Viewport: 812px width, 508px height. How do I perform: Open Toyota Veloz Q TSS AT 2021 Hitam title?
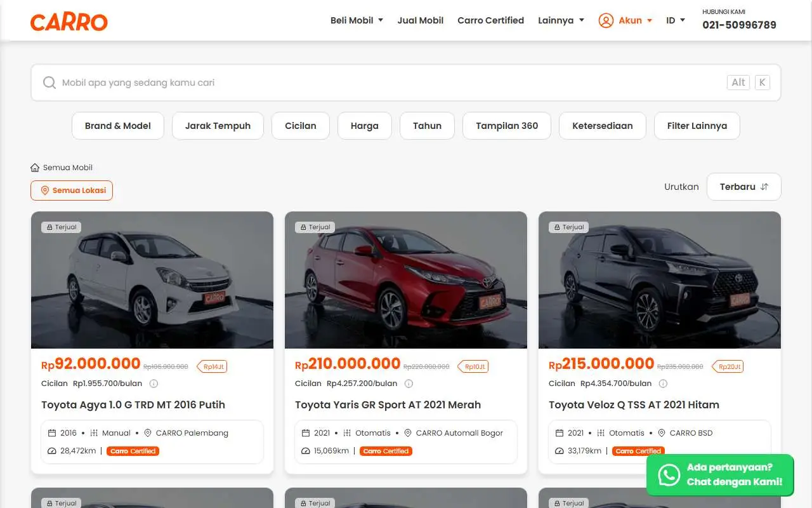[x=634, y=404]
